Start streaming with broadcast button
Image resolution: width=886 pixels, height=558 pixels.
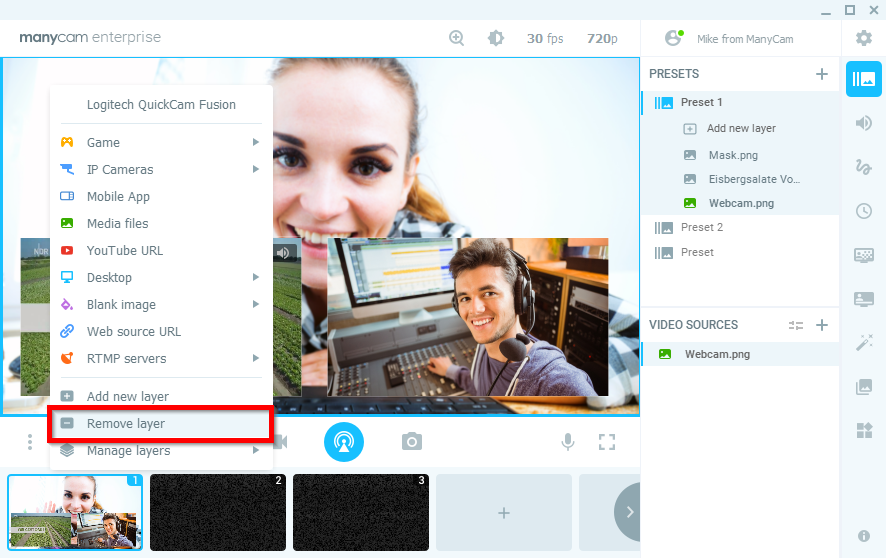[x=344, y=442]
